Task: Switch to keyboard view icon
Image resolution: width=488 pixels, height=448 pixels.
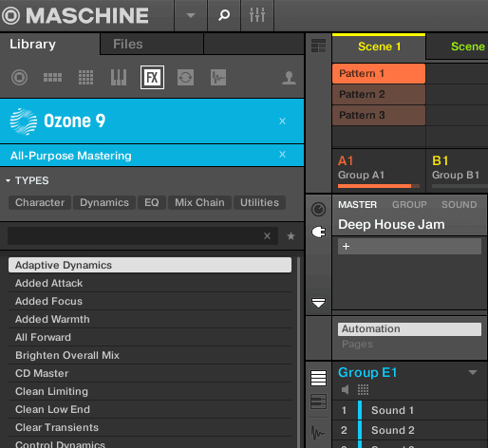Action: tap(318, 401)
